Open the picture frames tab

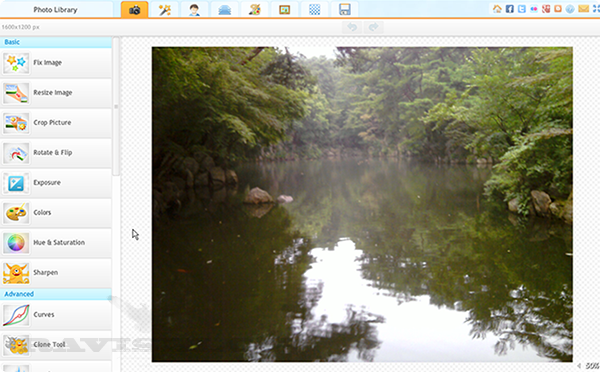[x=284, y=10]
